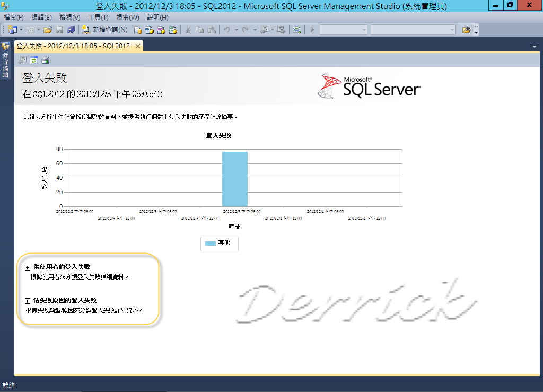Click the report timestamp 下午 06:05:42 text

click(x=138, y=94)
